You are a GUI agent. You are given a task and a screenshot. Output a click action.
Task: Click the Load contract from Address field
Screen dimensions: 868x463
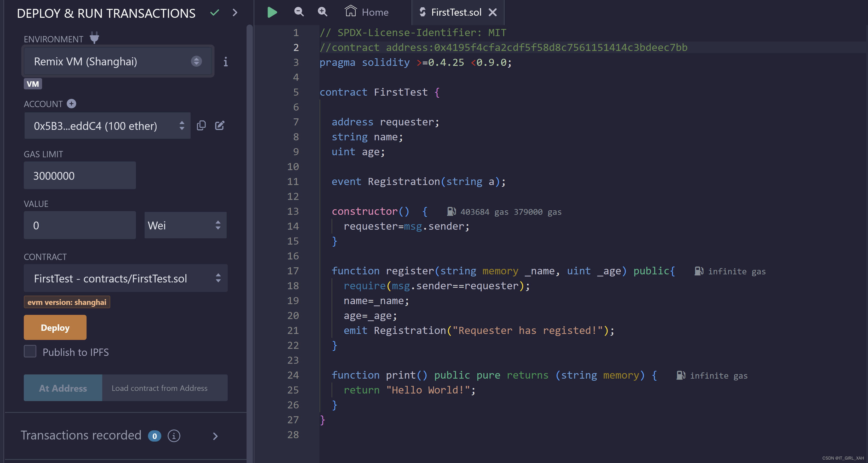pos(165,388)
